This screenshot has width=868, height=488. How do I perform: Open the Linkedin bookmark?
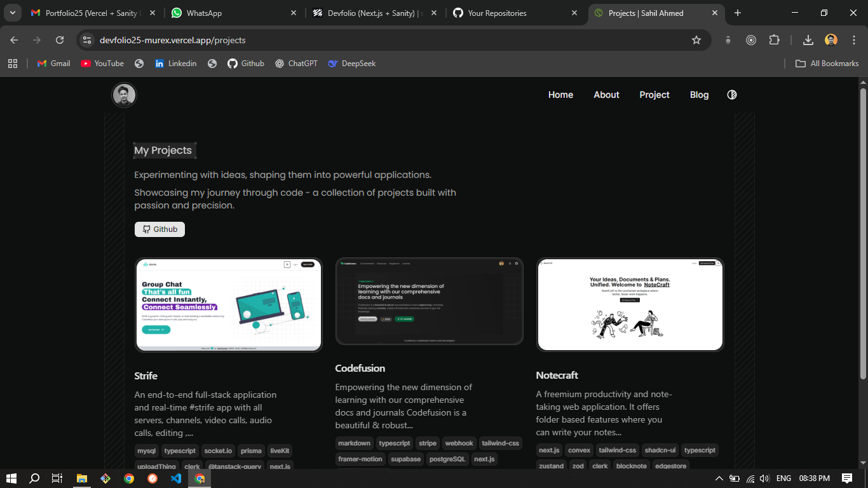click(x=176, y=64)
